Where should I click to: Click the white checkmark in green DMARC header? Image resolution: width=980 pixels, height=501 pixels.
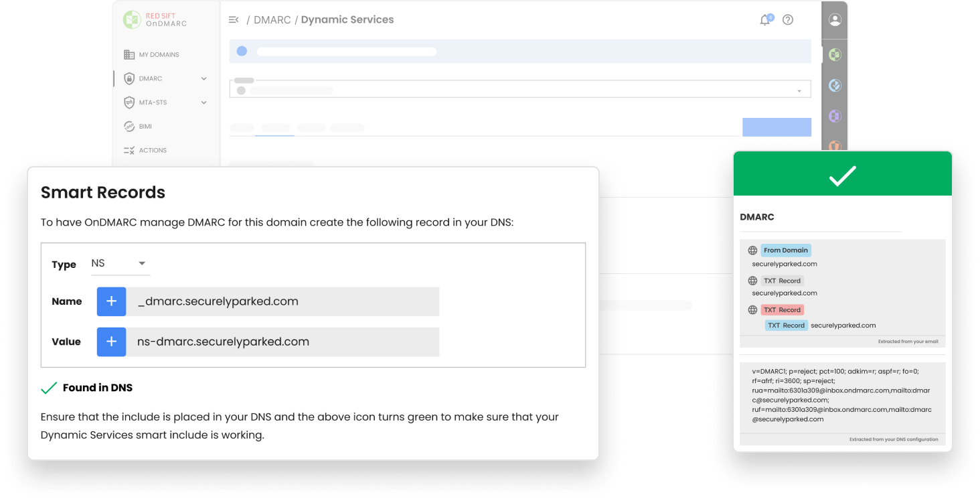[x=842, y=175]
